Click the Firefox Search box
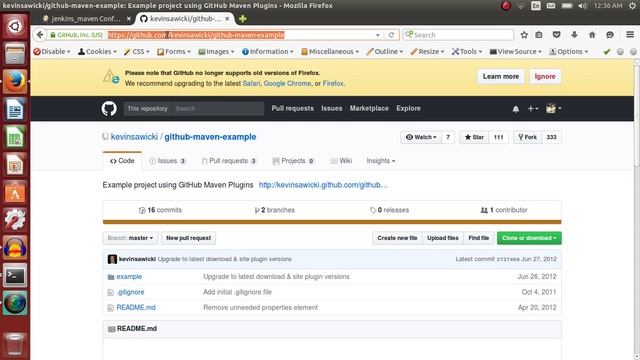640x360 pixels. tap(458, 35)
